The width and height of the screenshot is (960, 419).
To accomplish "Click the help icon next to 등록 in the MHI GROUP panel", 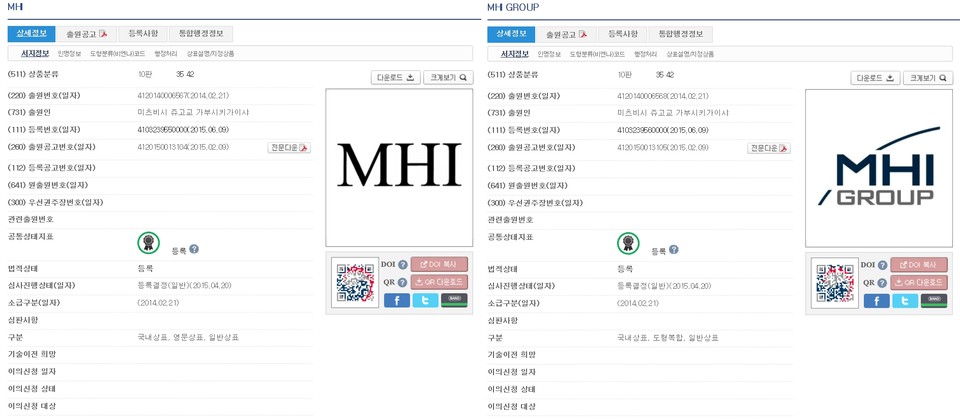I will pyautogui.click(x=673, y=249).
